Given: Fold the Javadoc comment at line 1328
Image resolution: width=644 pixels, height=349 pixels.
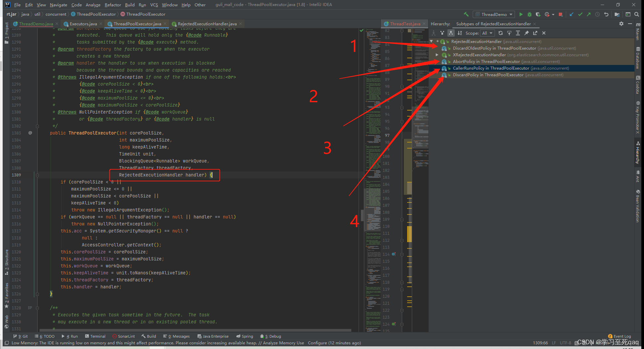Looking at the screenshot, I should tap(37, 308).
